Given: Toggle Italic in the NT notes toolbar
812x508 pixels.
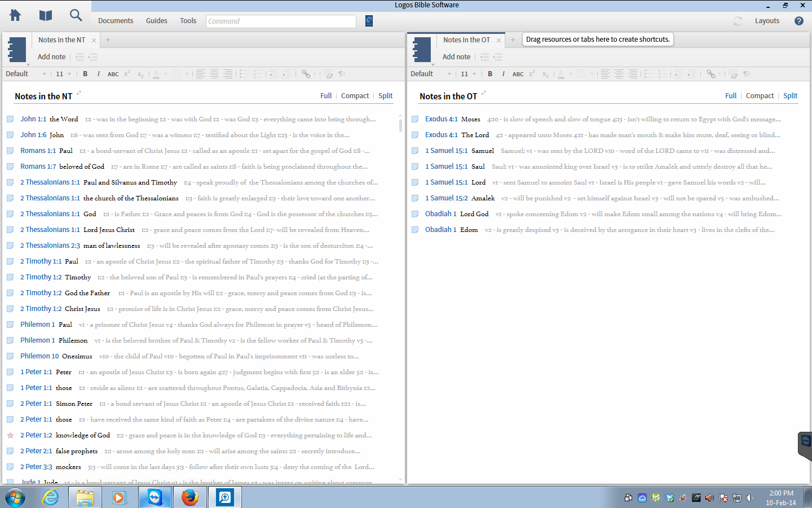Looking at the screenshot, I should 99,74.
